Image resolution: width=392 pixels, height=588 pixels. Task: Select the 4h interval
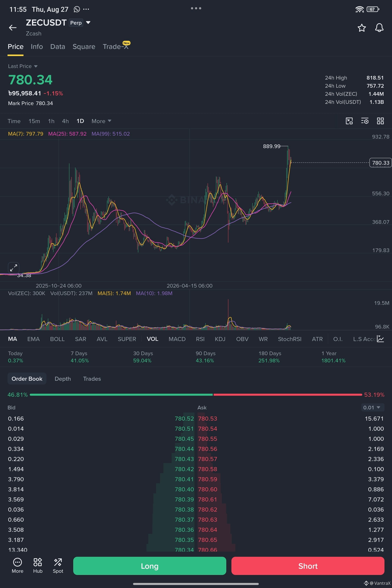65,121
